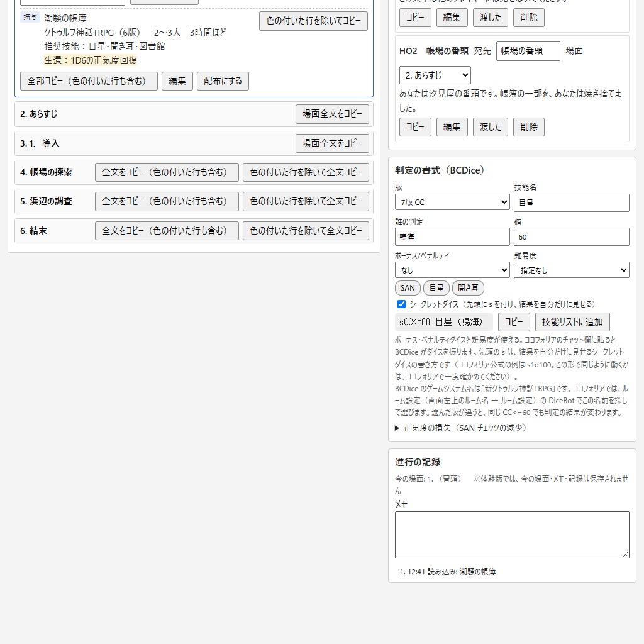Click the 値 field containing 60

coord(571,237)
